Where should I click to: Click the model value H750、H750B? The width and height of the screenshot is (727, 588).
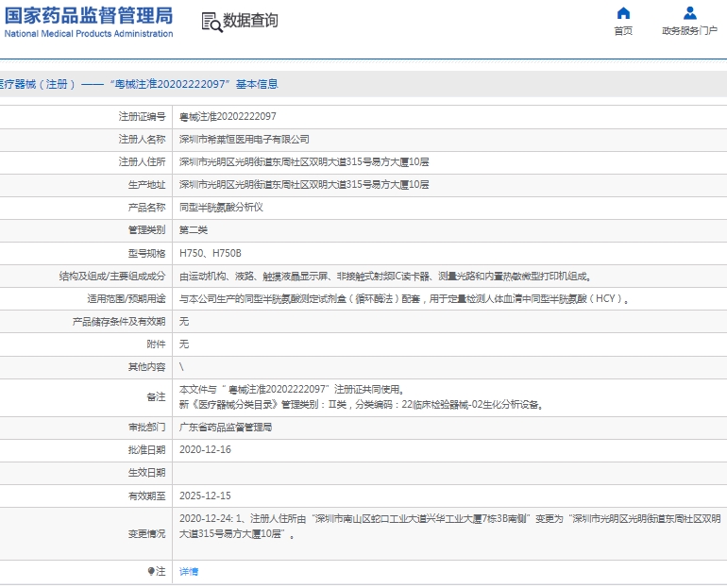pos(211,253)
